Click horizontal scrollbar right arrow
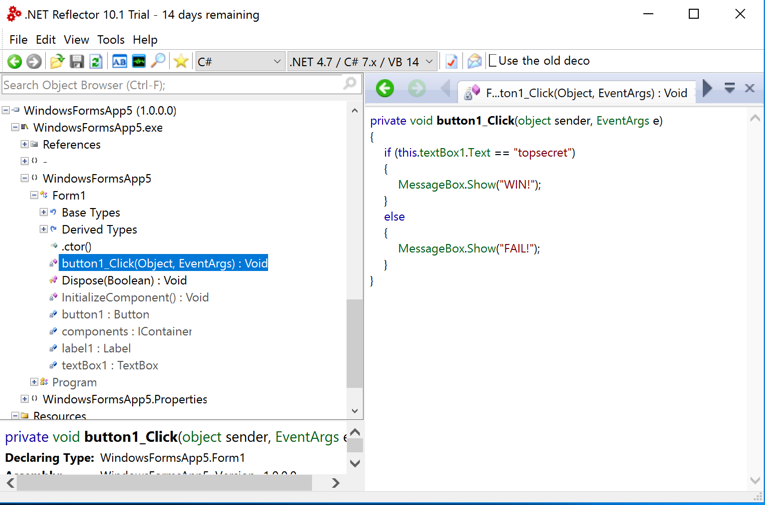The width and height of the screenshot is (765, 505). [335, 483]
